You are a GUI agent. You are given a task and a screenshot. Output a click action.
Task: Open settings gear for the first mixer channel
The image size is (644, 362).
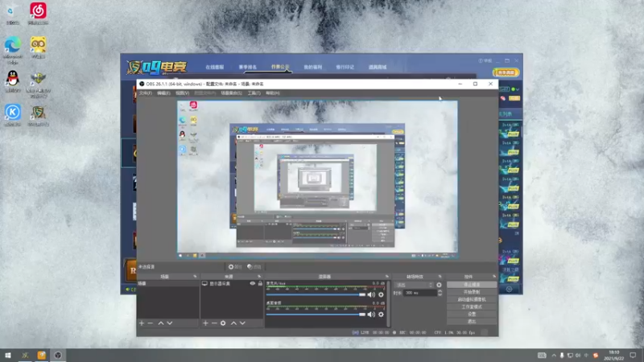coord(381,294)
